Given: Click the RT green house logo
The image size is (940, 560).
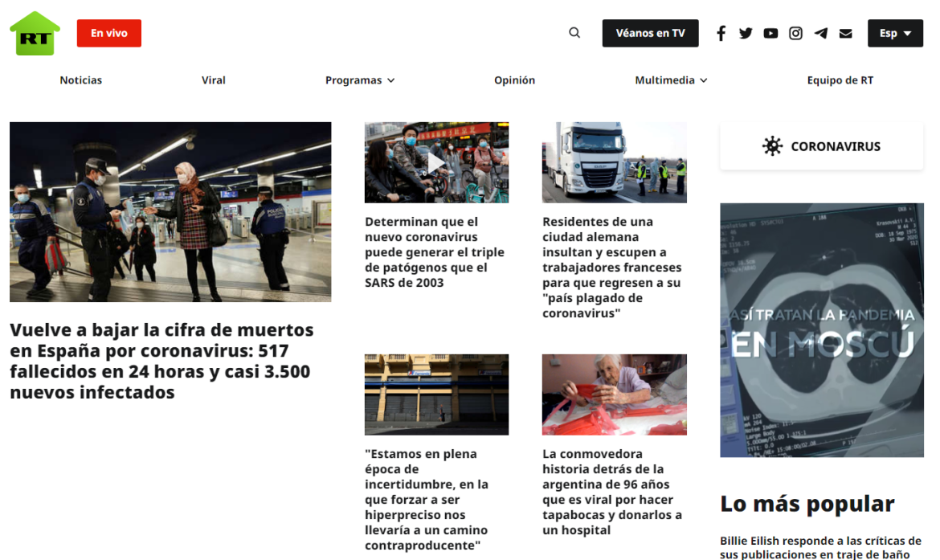Looking at the screenshot, I should tap(35, 34).
